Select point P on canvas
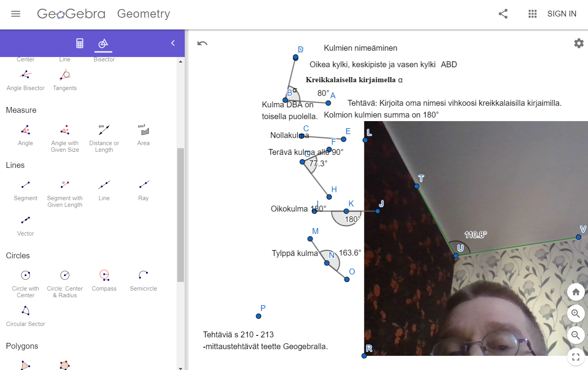 (259, 316)
